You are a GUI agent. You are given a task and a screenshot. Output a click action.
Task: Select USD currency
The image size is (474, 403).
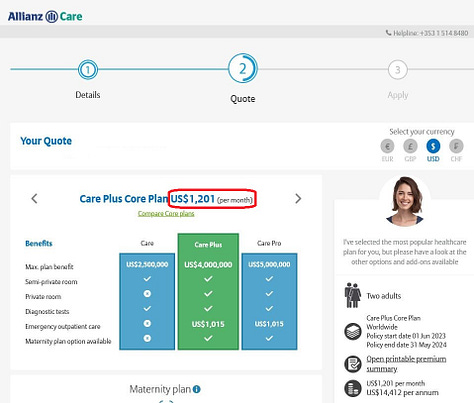pos(433,146)
